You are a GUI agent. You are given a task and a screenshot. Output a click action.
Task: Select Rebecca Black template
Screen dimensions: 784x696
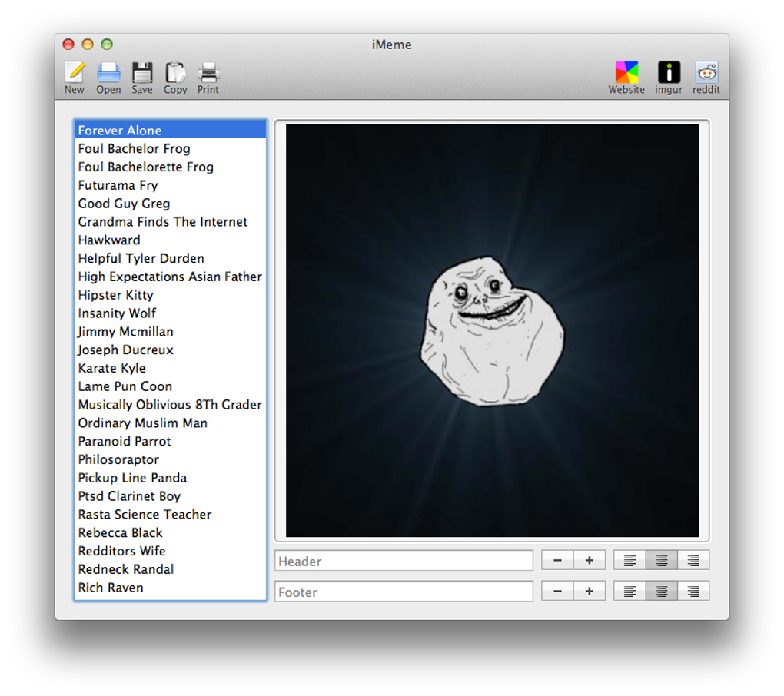pos(171,532)
